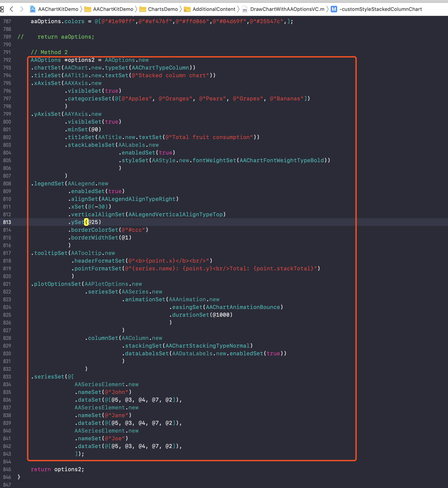Click the back navigation chevron
This screenshot has height=488, width=448.
12,9
